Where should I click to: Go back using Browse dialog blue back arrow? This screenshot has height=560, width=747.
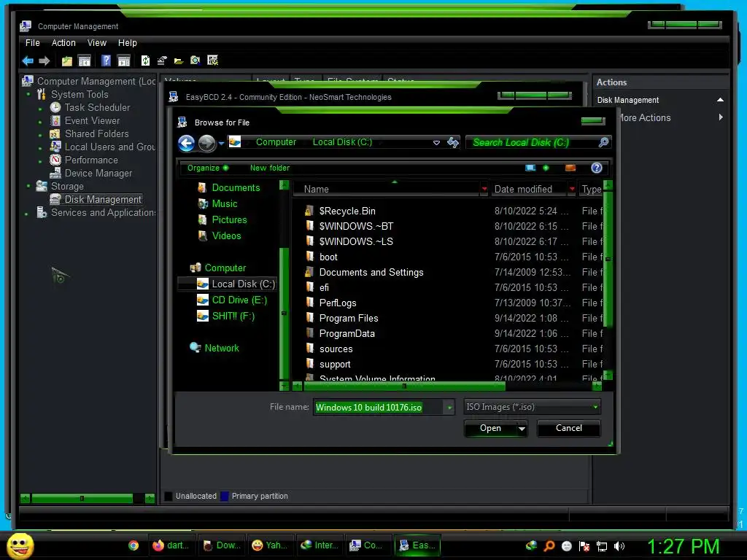pyautogui.click(x=186, y=143)
